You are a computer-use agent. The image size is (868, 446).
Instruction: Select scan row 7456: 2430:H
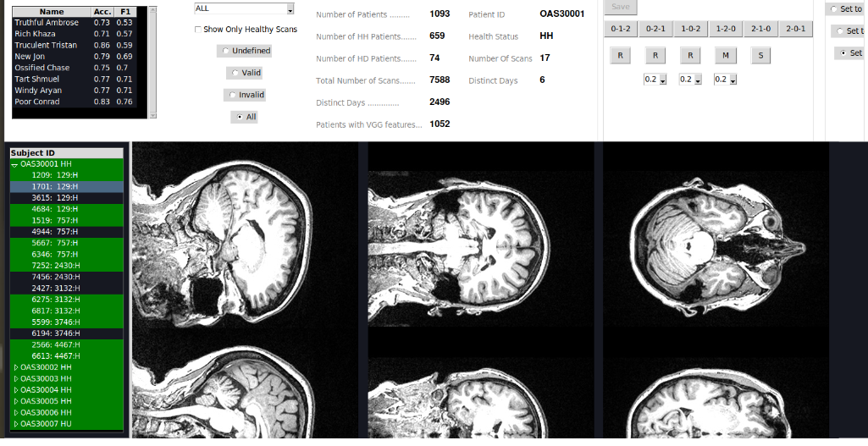point(66,278)
